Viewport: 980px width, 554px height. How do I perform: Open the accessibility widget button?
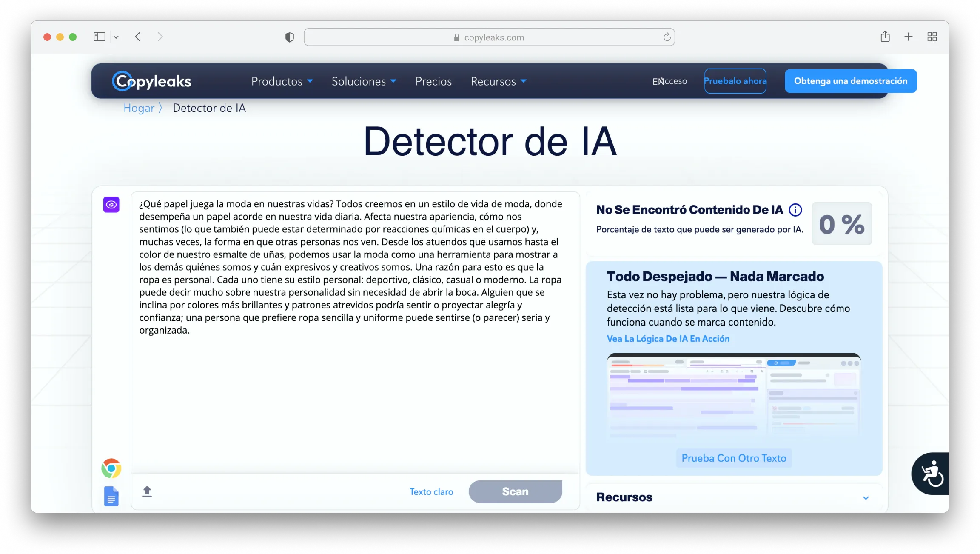pyautogui.click(x=932, y=474)
